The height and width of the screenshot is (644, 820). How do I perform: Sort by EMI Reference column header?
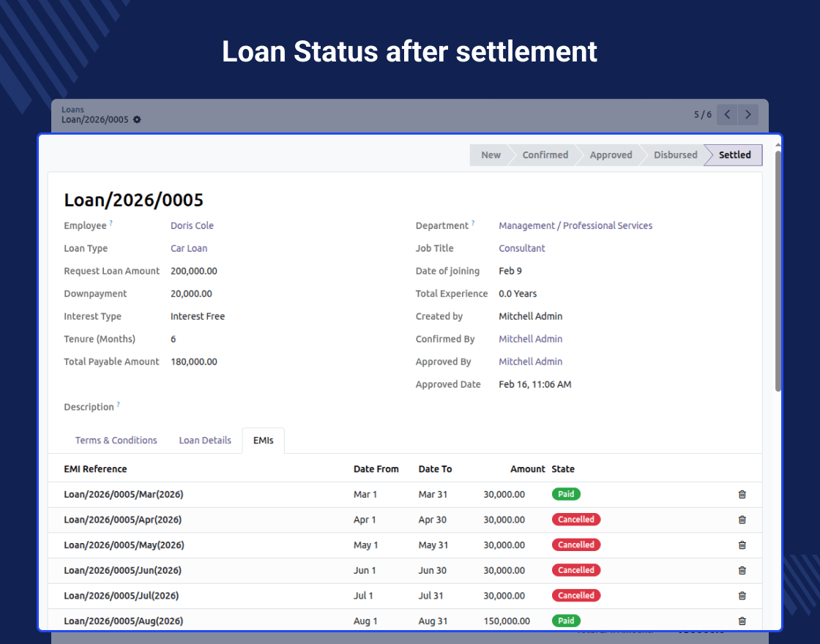pos(95,469)
